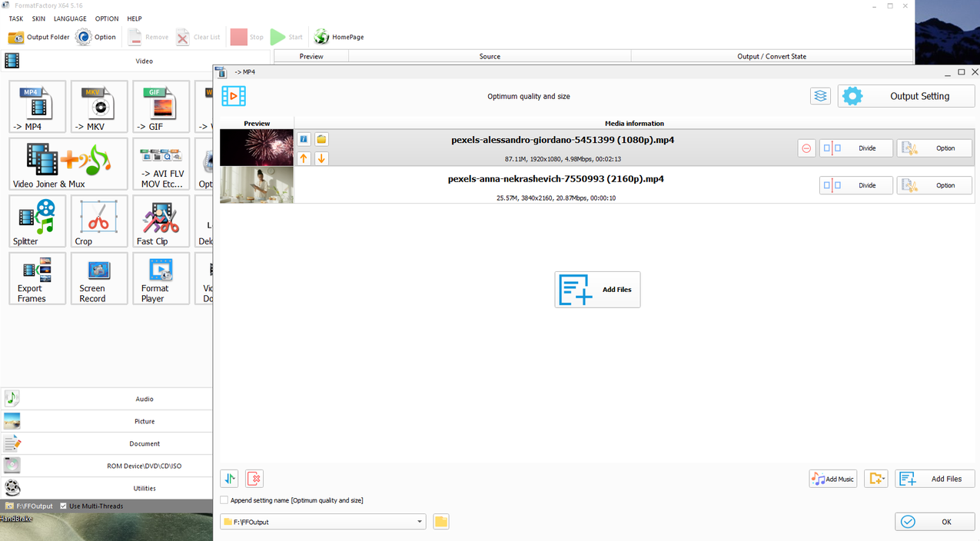The image size is (980, 541).
Task: Enable Append setting name checkbox
Action: (224, 500)
